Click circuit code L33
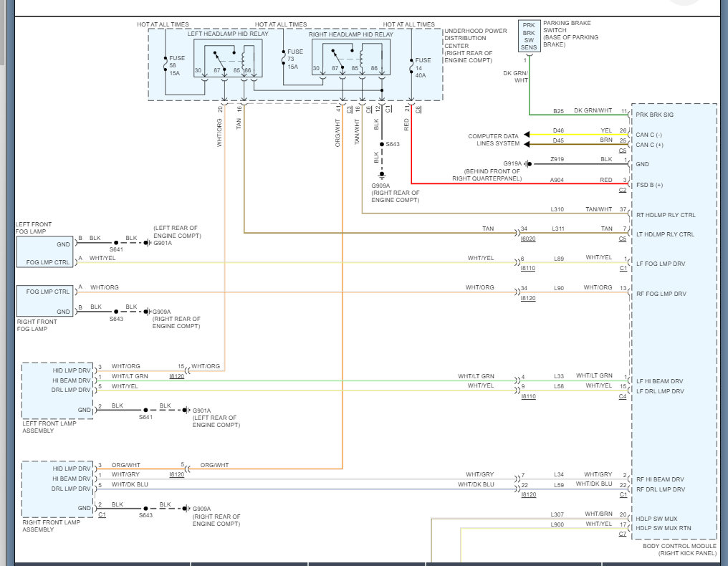The image size is (728, 566). tap(558, 376)
